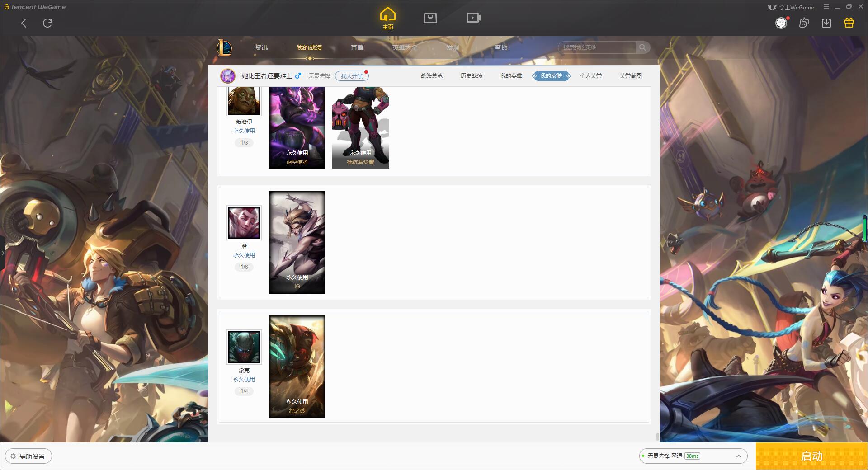Open the download manager icon
868x470 pixels.
[826, 23]
